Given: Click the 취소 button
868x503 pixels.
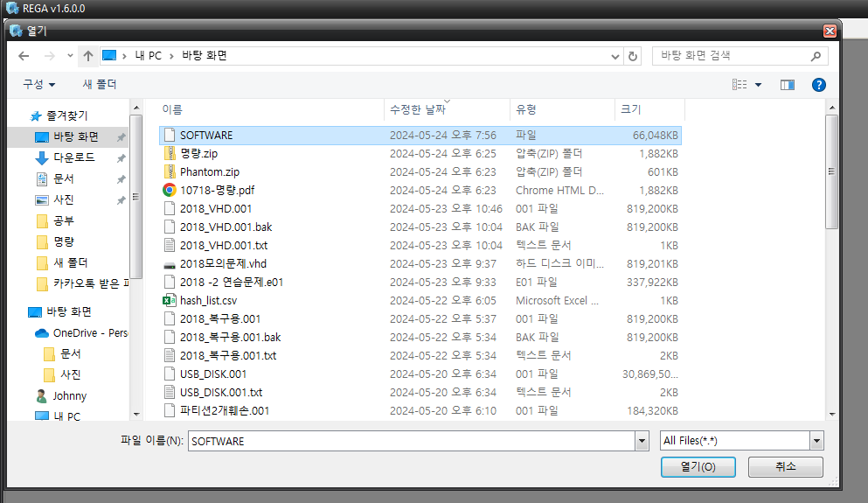Looking at the screenshot, I should tap(786, 467).
